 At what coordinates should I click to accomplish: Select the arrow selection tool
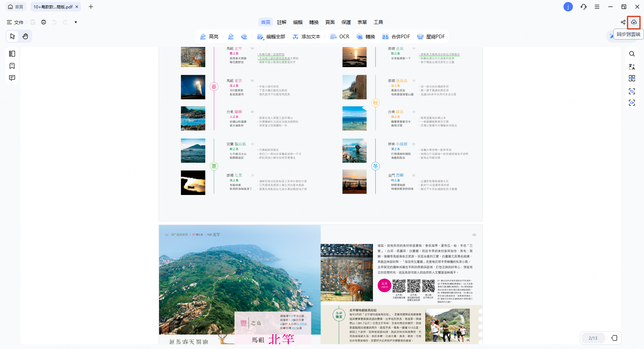tap(13, 36)
